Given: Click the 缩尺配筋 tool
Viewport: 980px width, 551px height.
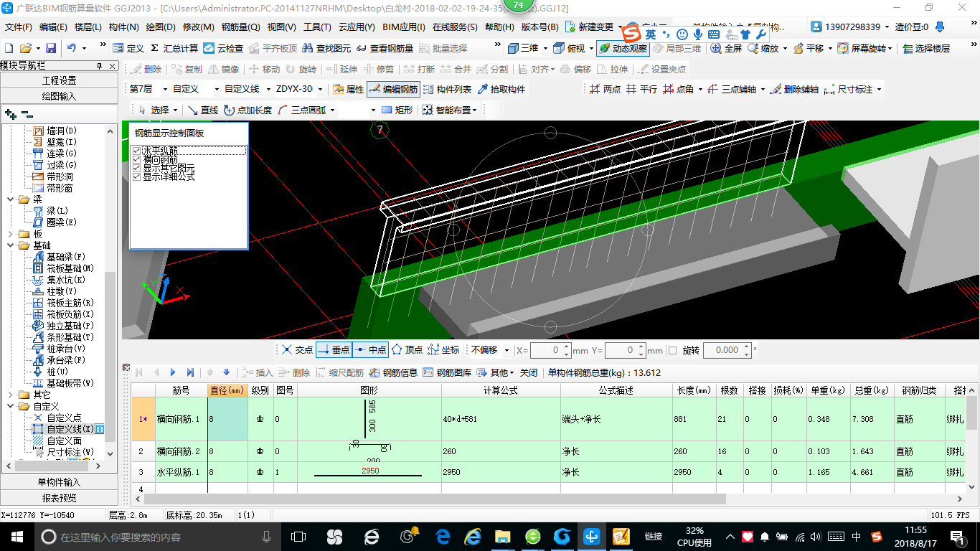Looking at the screenshot, I should point(339,372).
